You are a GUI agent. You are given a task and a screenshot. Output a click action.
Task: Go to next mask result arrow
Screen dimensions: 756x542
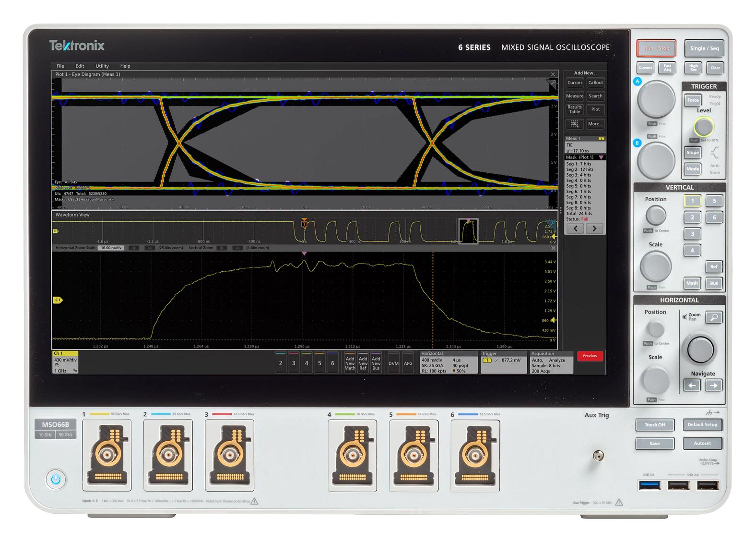594,229
